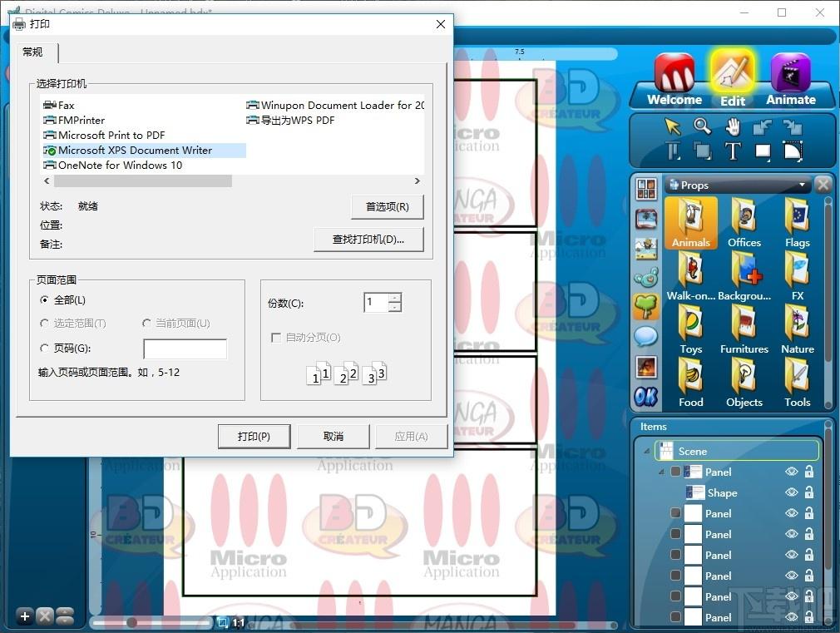Select the arrow pointer tool
The height and width of the screenshot is (633, 840).
[672, 127]
